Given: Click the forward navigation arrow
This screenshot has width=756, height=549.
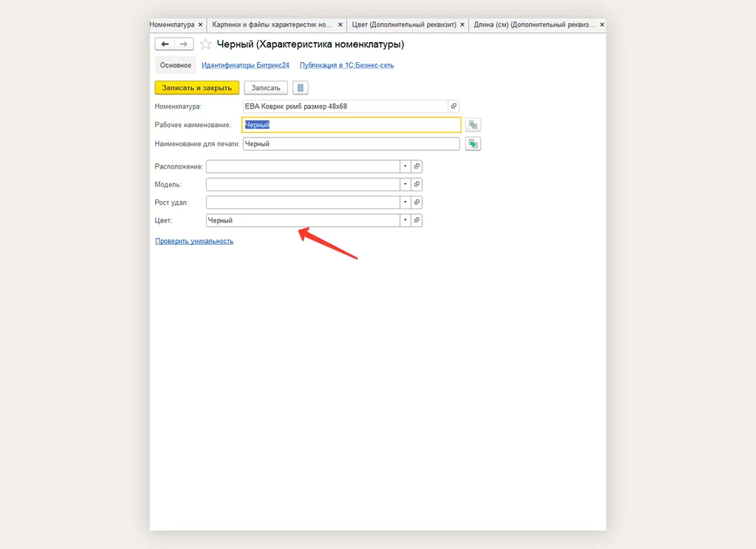Looking at the screenshot, I should coord(184,44).
